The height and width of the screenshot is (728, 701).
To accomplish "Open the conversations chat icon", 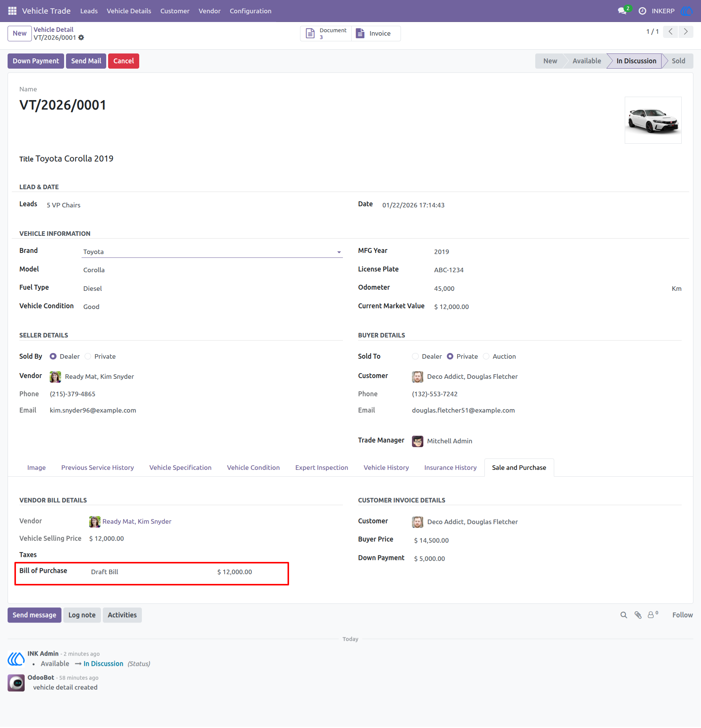I will pos(622,11).
